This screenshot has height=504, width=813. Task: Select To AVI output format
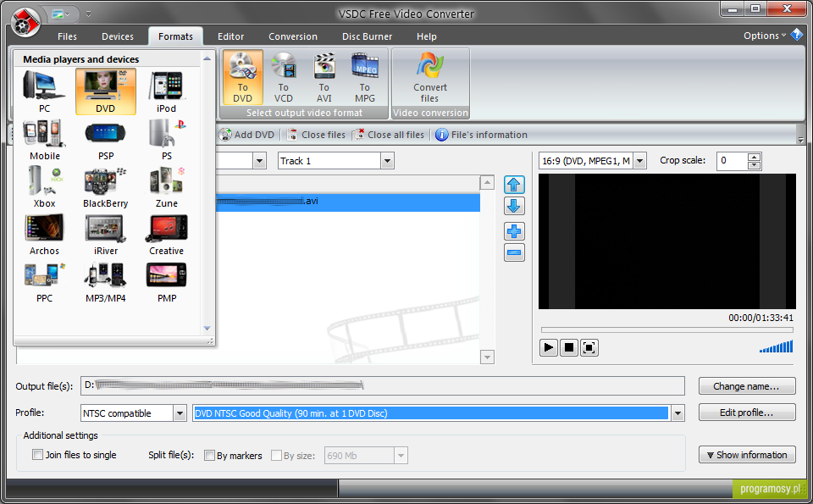(324, 78)
